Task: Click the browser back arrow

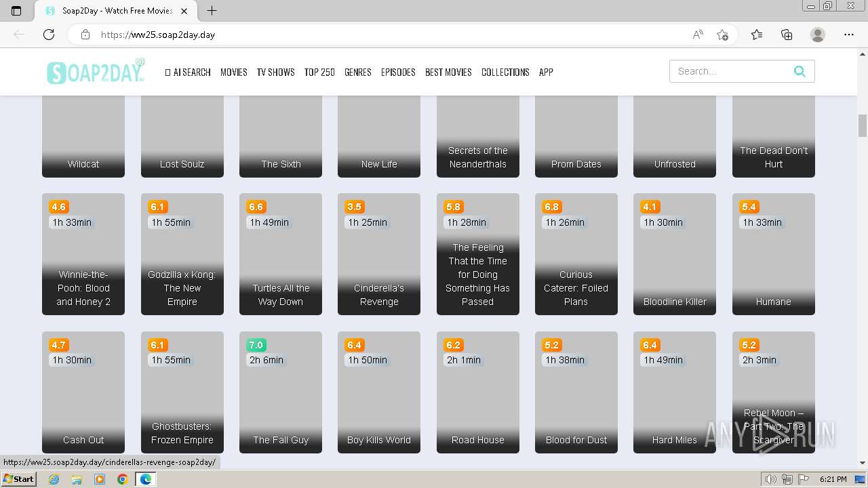Action: (x=19, y=35)
